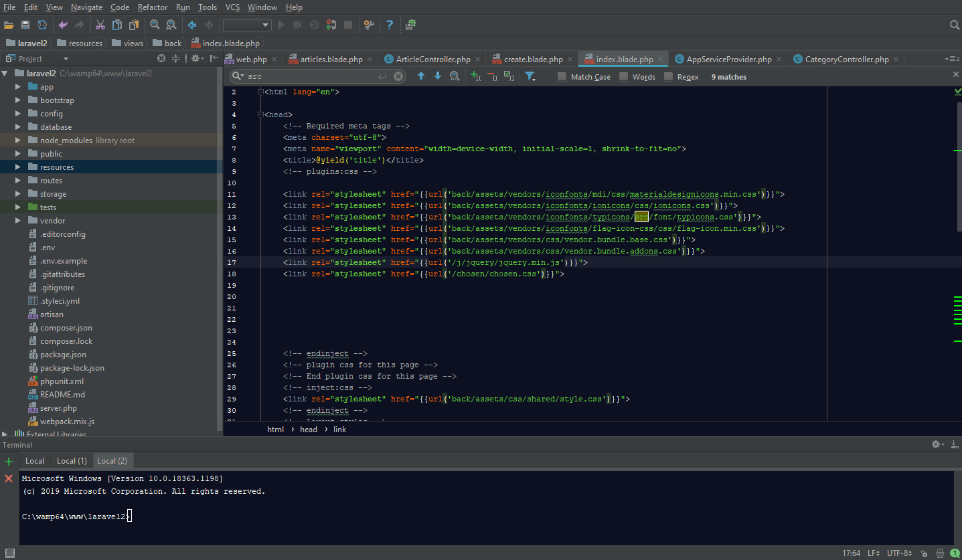Click the Replace magnifier-with-A icon
The image size is (962, 560).
(x=171, y=25)
